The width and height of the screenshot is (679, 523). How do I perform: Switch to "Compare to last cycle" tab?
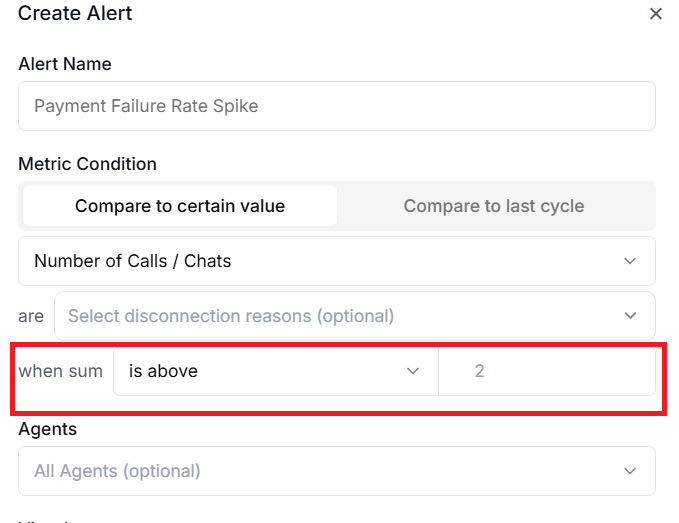pyautogui.click(x=494, y=206)
